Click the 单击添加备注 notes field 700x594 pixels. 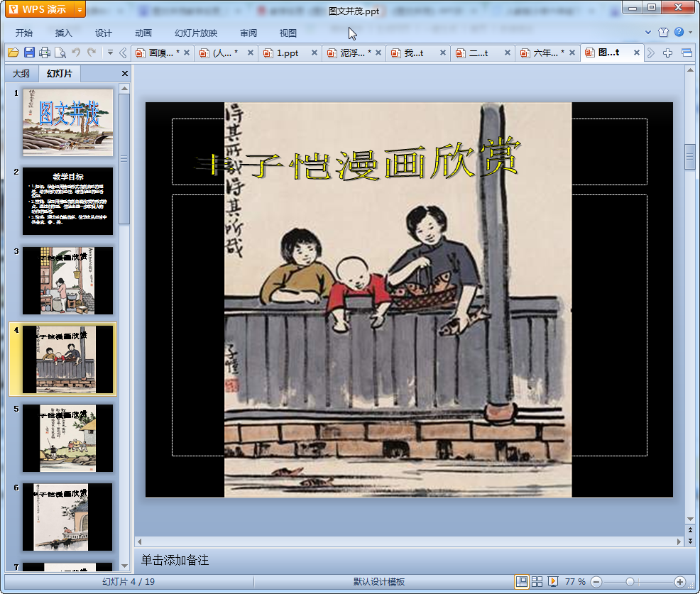click(175, 560)
